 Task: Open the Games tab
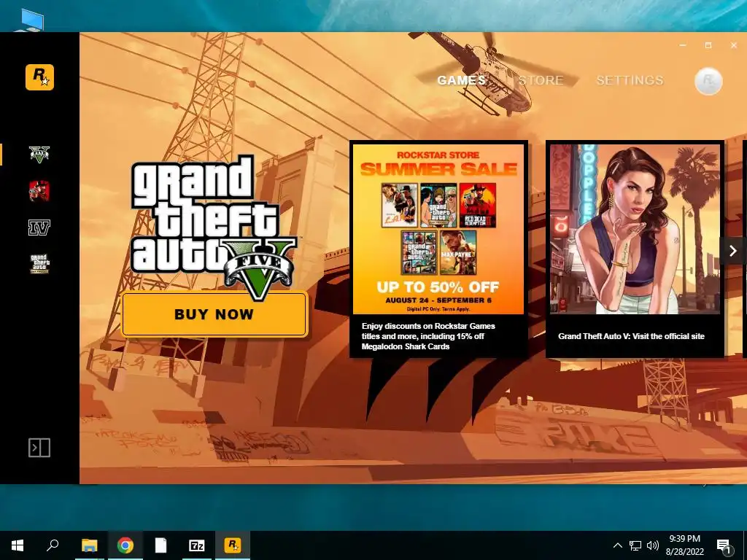point(461,80)
